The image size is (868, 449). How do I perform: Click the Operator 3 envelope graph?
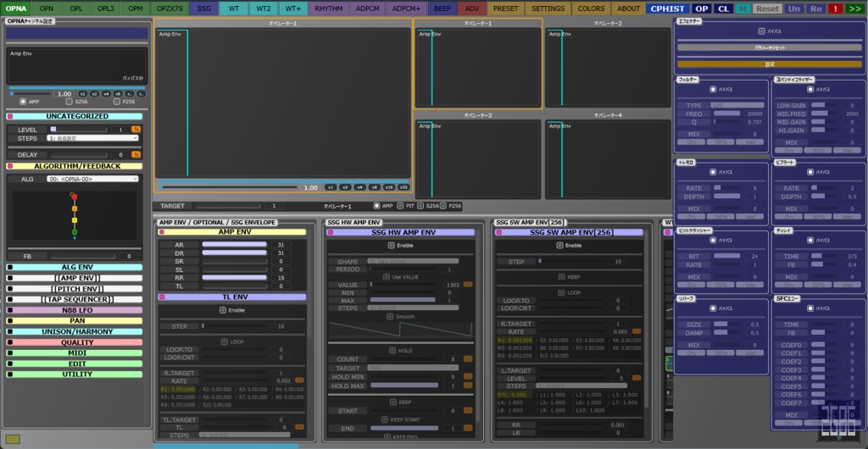coord(477,159)
